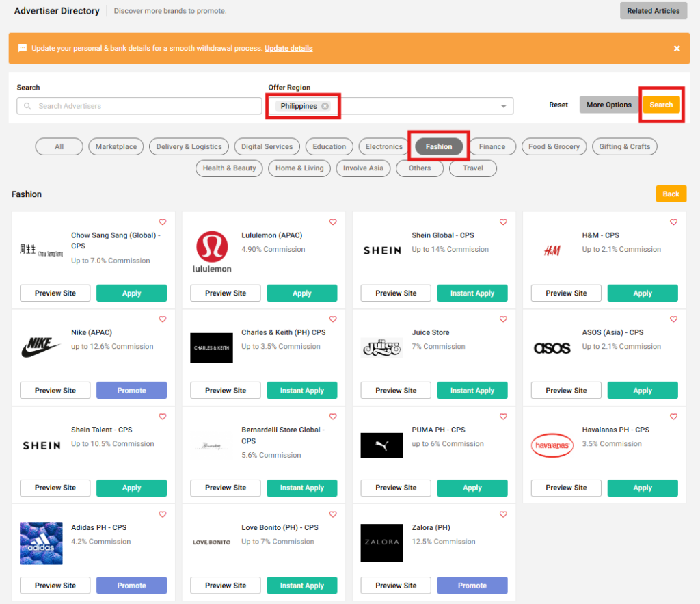The image size is (700, 604).
Task: Select the Travel category filter
Action: (x=472, y=168)
